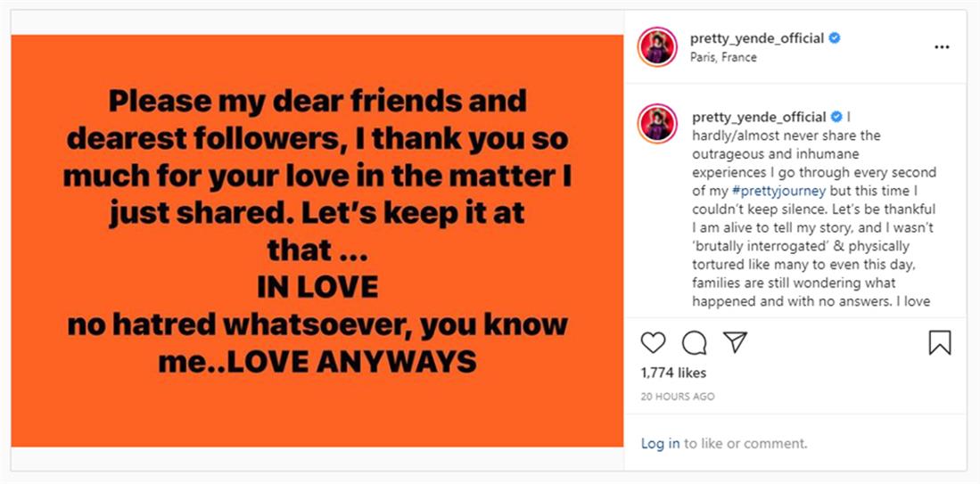
Task: Click the 'IN LOVE' line on the orange image
Action: point(317,287)
